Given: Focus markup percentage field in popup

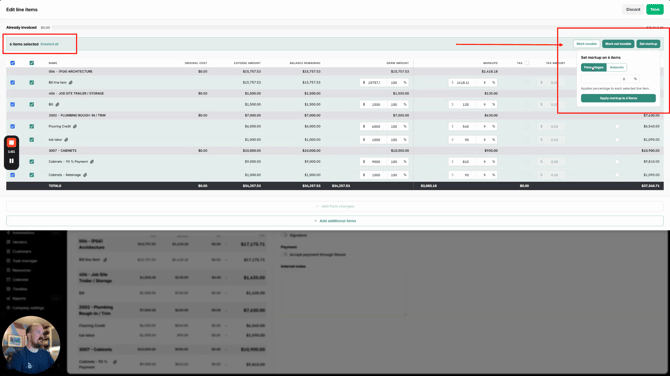Looking at the screenshot, I should 610,79.
